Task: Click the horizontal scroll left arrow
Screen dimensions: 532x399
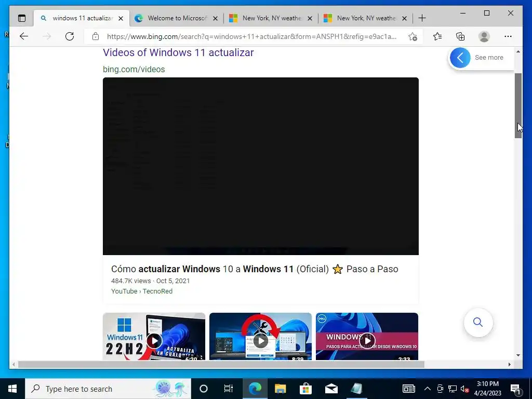Action: pos(14,364)
